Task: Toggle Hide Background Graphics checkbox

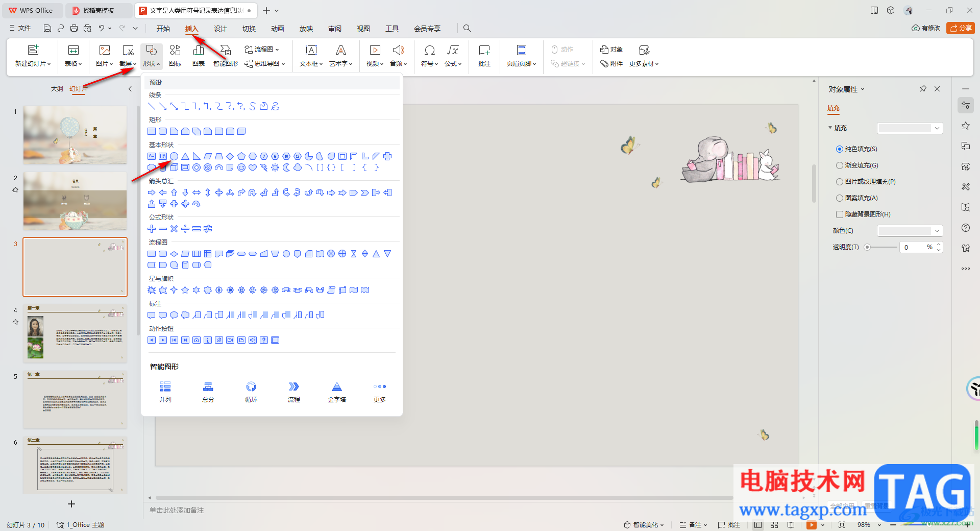Action: [840, 214]
